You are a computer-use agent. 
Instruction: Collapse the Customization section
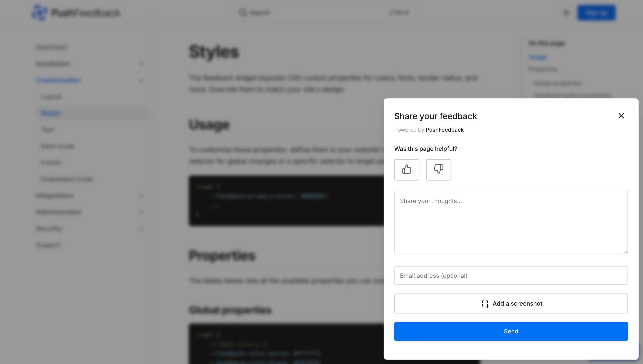[141, 80]
